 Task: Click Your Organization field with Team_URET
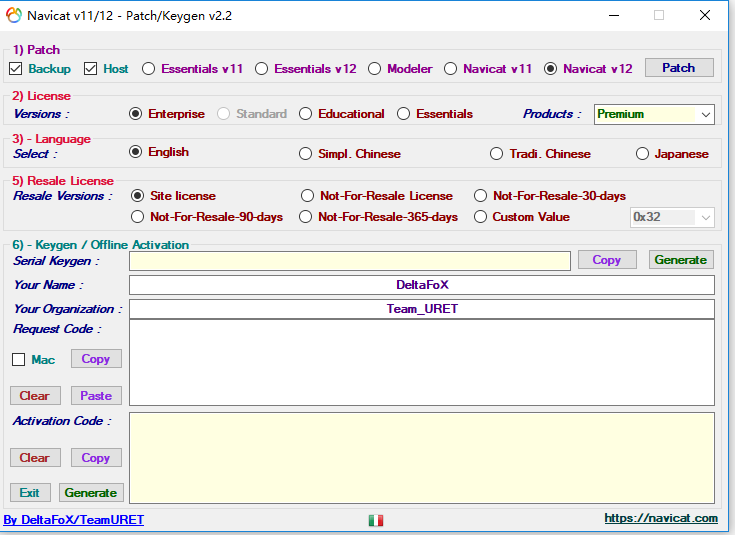(x=422, y=309)
